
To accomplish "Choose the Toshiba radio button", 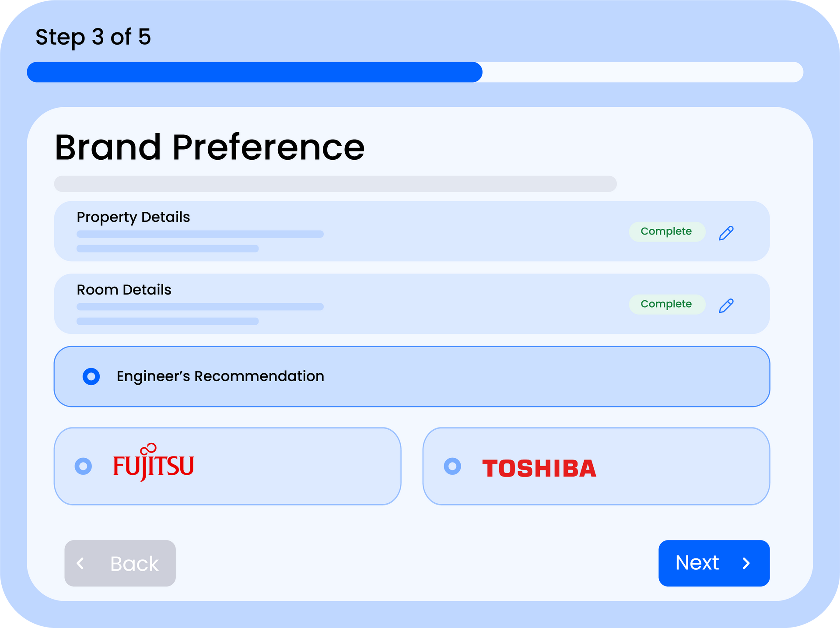I will [452, 466].
